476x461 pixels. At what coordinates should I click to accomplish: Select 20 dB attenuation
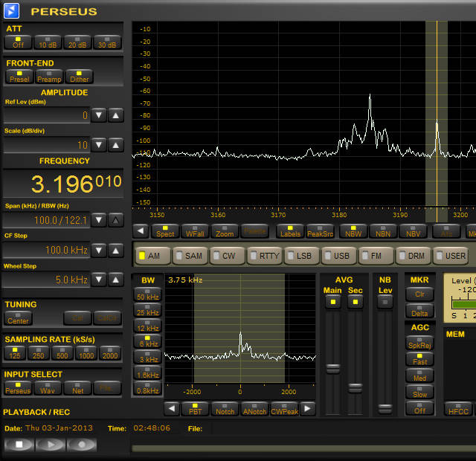[77, 42]
